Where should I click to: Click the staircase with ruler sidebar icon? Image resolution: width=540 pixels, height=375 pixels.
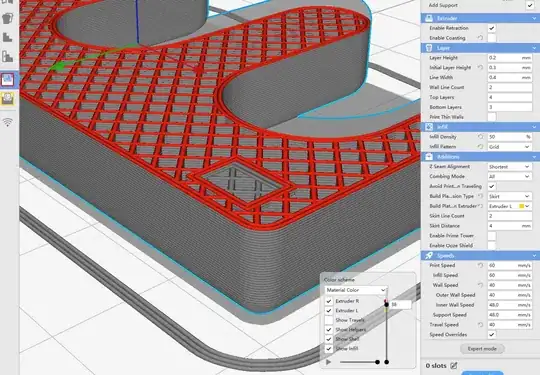pyautogui.click(x=7, y=56)
